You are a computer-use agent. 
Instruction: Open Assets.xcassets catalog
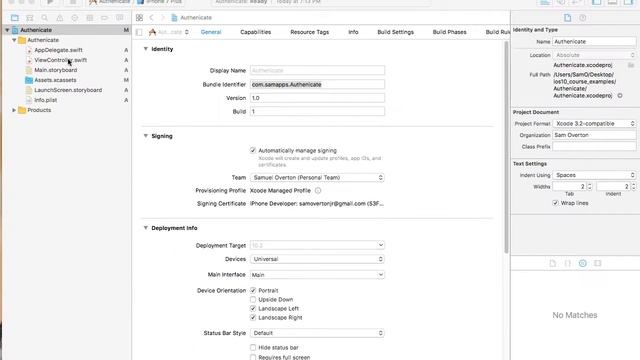pyautogui.click(x=55, y=80)
